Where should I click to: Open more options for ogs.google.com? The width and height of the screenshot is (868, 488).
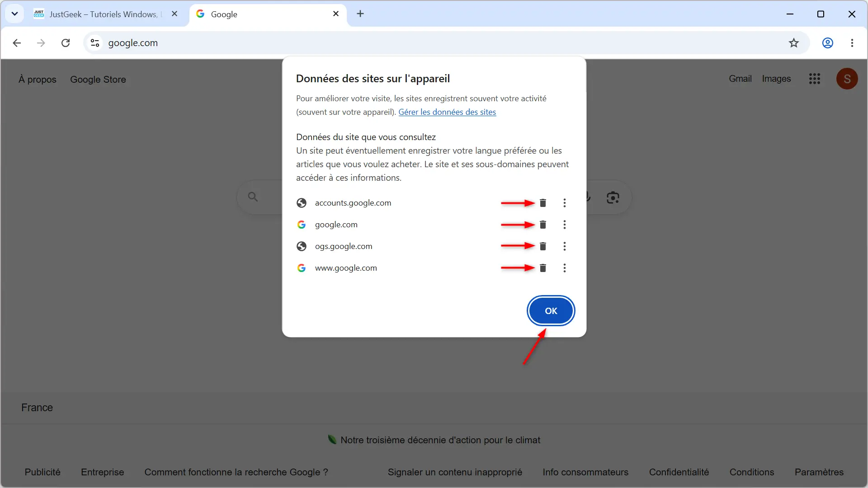[x=565, y=246]
